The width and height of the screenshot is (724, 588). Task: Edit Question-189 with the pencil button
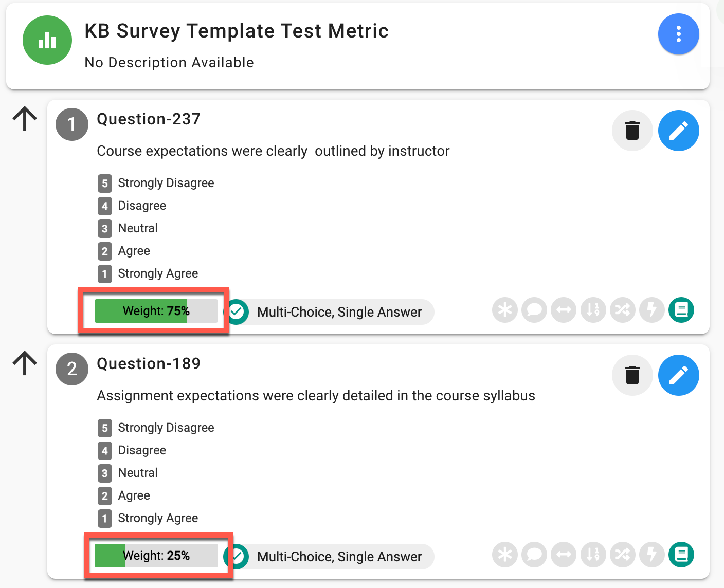pyautogui.click(x=678, y=375)
